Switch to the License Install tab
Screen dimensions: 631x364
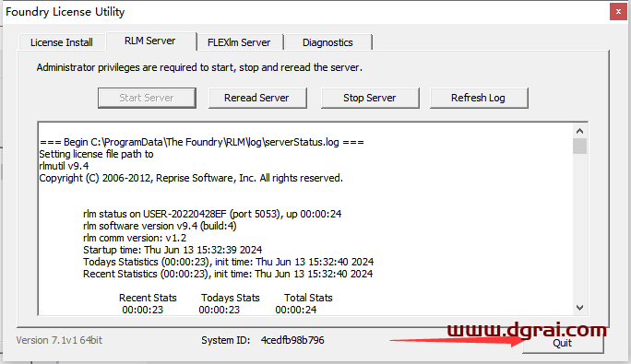[x=62, y=42]
